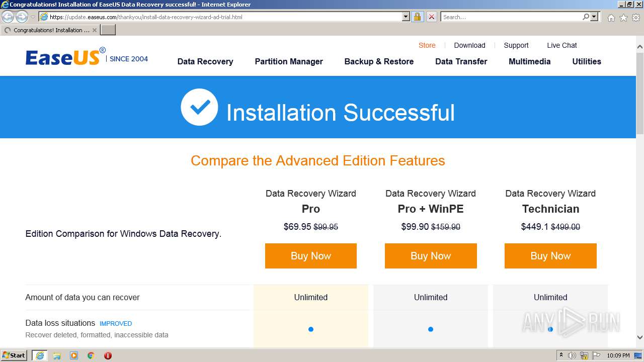The image size is (644, 362).
Task: Click the security lock icon in address bar
Action: click(417, 17)
